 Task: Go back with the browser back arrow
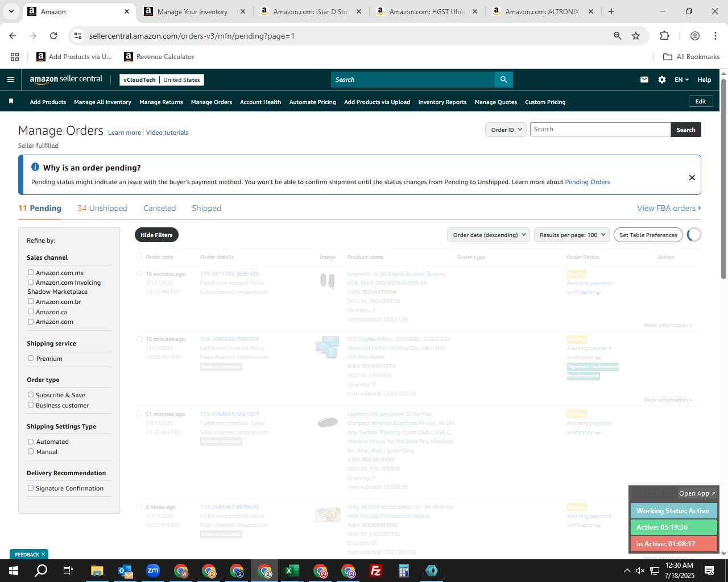click(x=13, y=36)
